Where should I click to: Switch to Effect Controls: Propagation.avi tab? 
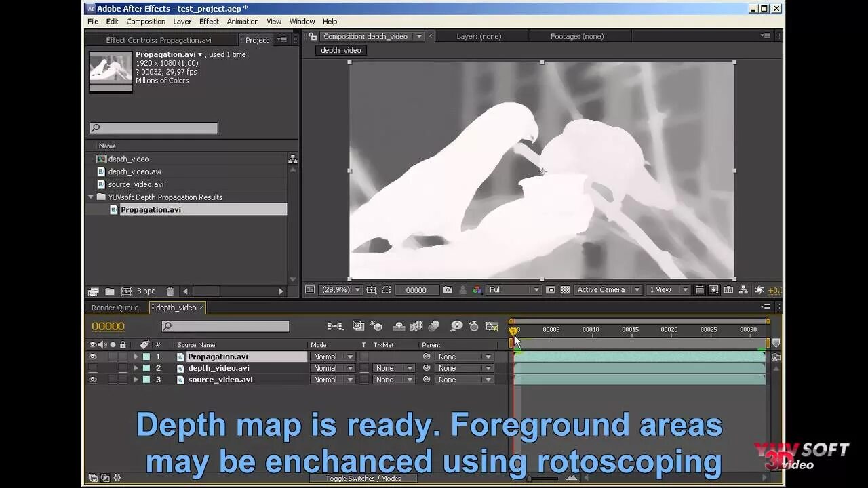159,40
